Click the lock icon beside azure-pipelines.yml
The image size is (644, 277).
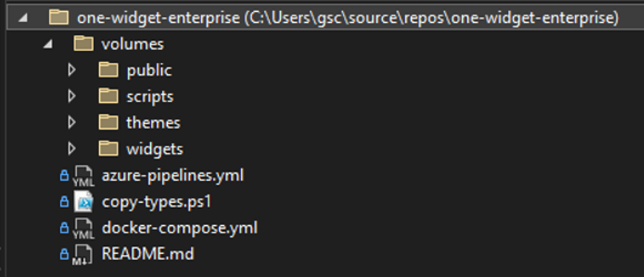click(x=64, y=176)
